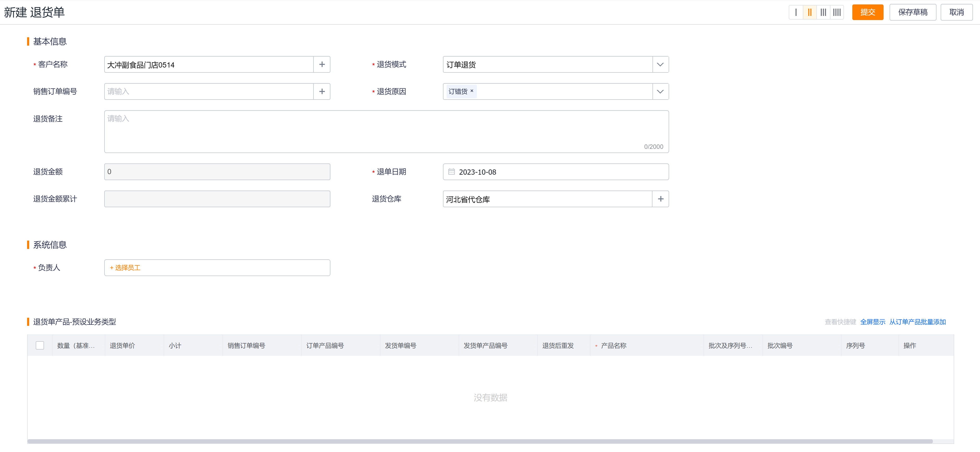Switch to four-column layout icon
This screenshot has width=980, height=452.
click(837, 12)
